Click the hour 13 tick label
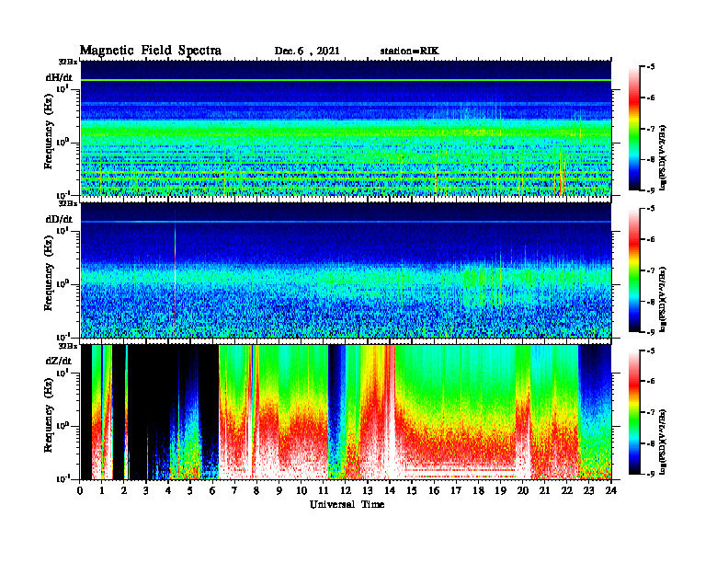Viewport: 728px width, 563px height. tap(368, 490)
